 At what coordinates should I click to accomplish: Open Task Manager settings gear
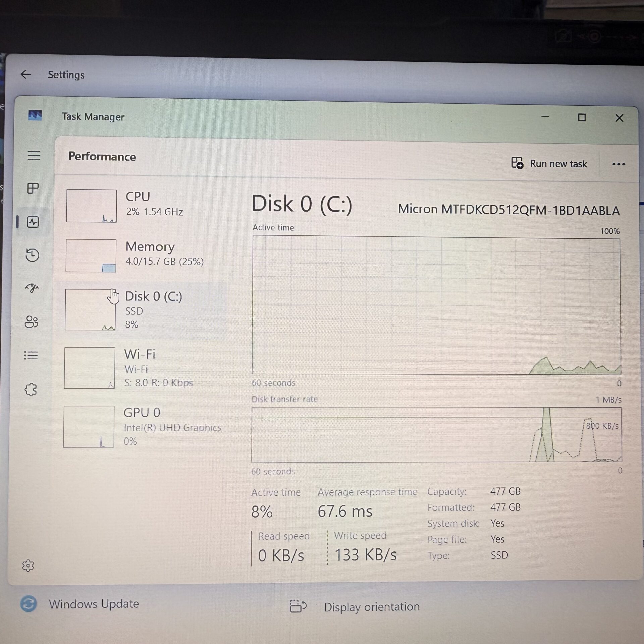(28, 566)
